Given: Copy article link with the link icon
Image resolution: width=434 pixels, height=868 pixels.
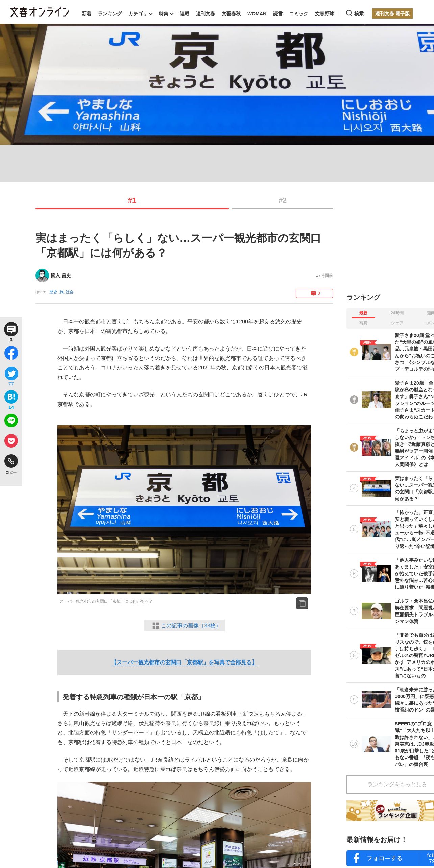Looking at the screenshot, I should [x=11, y=461].
